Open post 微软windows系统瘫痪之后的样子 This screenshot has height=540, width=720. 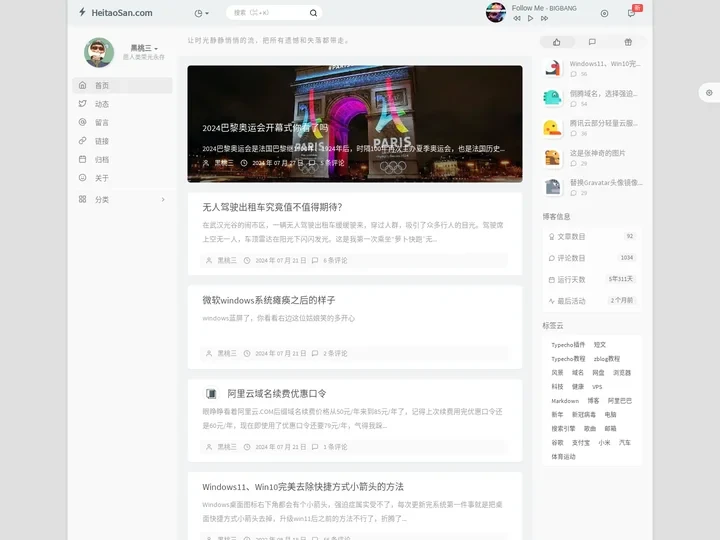coord(269,300)
